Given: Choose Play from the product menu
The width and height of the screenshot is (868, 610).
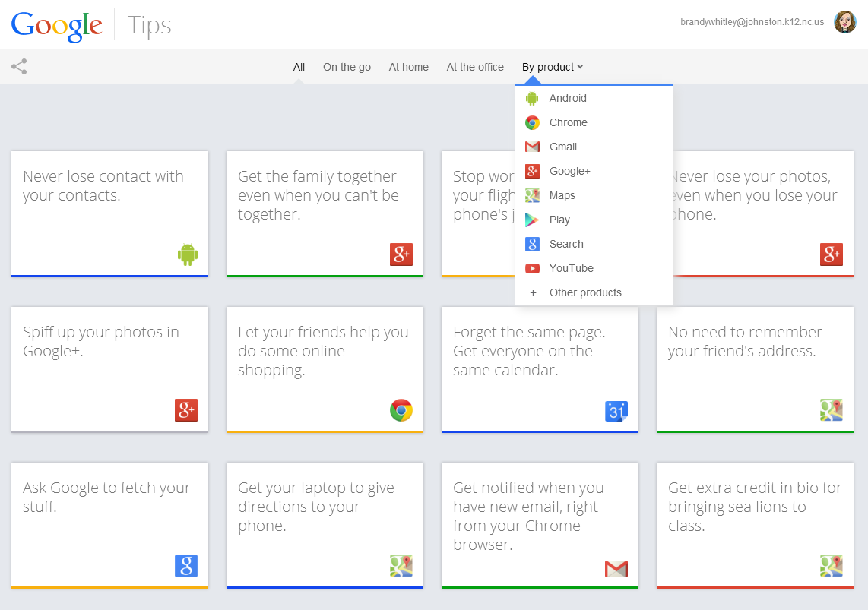Looking at the screenshot, I should coord(594,220).
